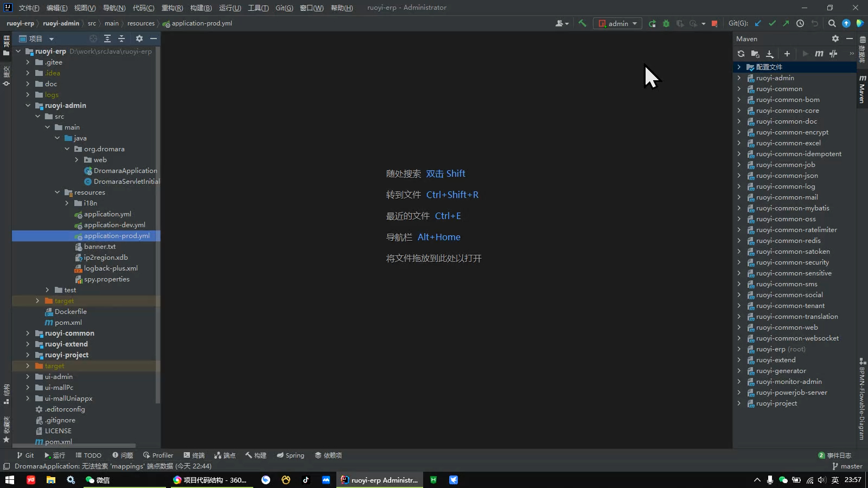Viewport: 868px width, 488px height.
Task: Toggle Maven offline mode icon
Action: 833,54
